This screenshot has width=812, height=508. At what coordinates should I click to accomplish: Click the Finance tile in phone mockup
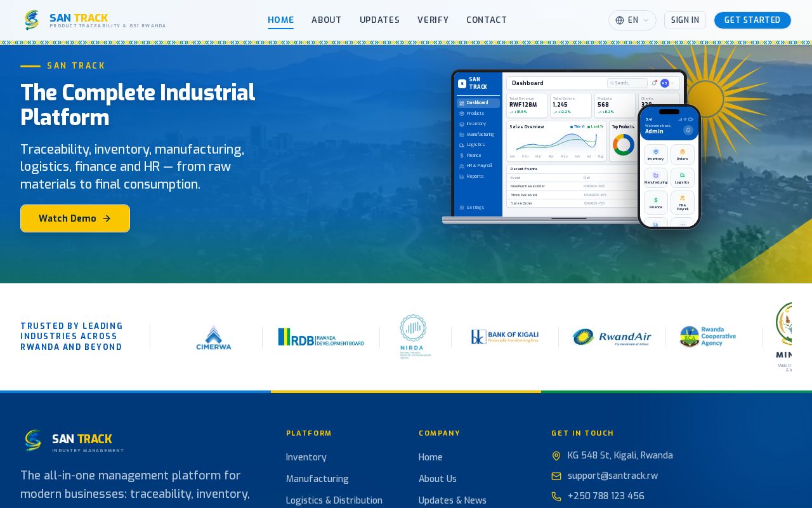(x=656, y=203)
